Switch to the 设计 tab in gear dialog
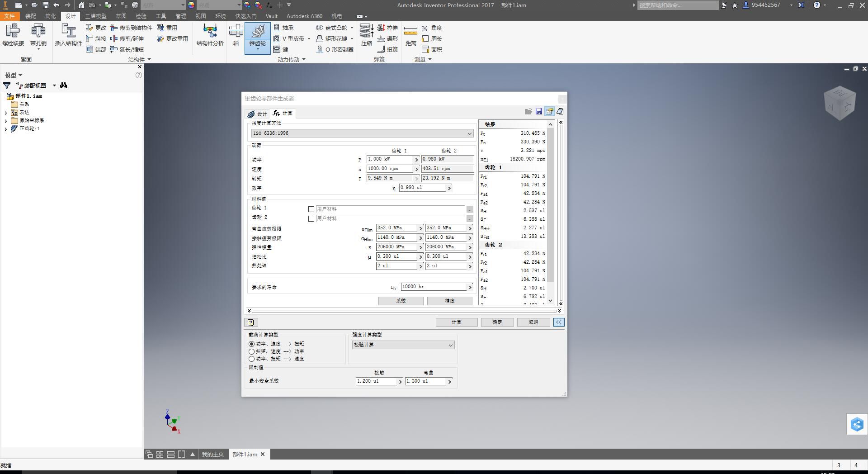Image resolution: width=868 pixels, height=474 pixels. tap(257, 114)
